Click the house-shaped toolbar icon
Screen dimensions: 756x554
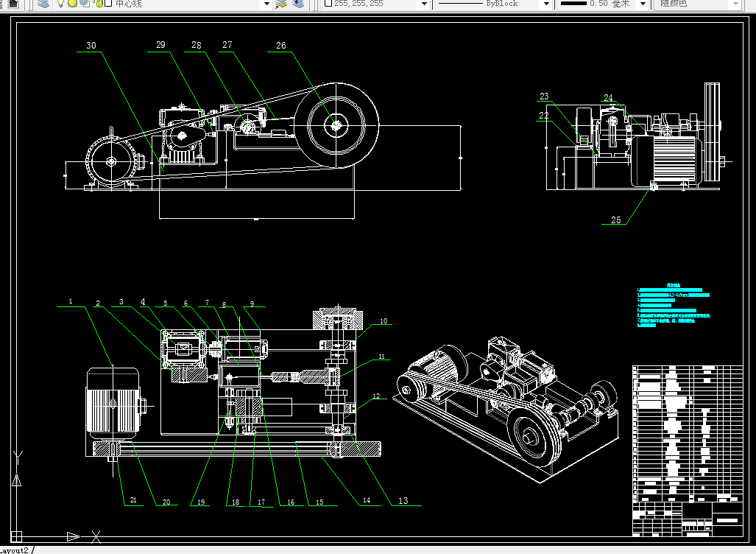(13, 4)
